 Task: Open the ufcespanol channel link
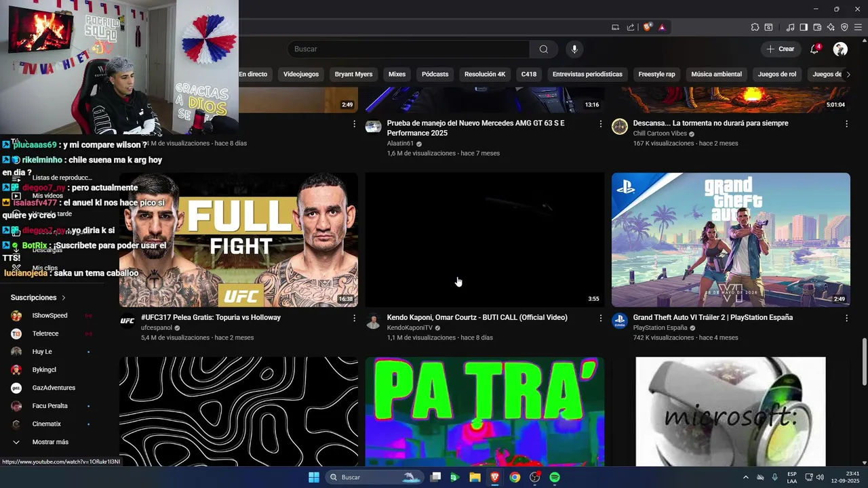coord(157,328)
